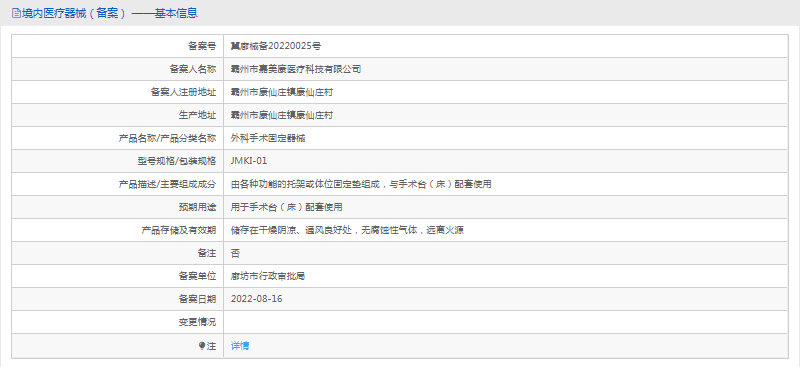Viewport: 801px width, 367px height.
Task: Click the 备案人名称 row label
Action: coord(193,69)
